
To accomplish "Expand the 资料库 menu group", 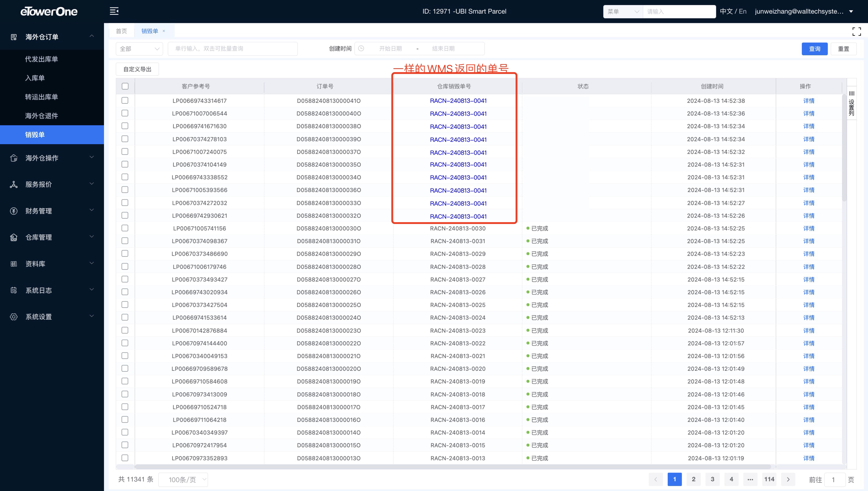I will point(92,263).
